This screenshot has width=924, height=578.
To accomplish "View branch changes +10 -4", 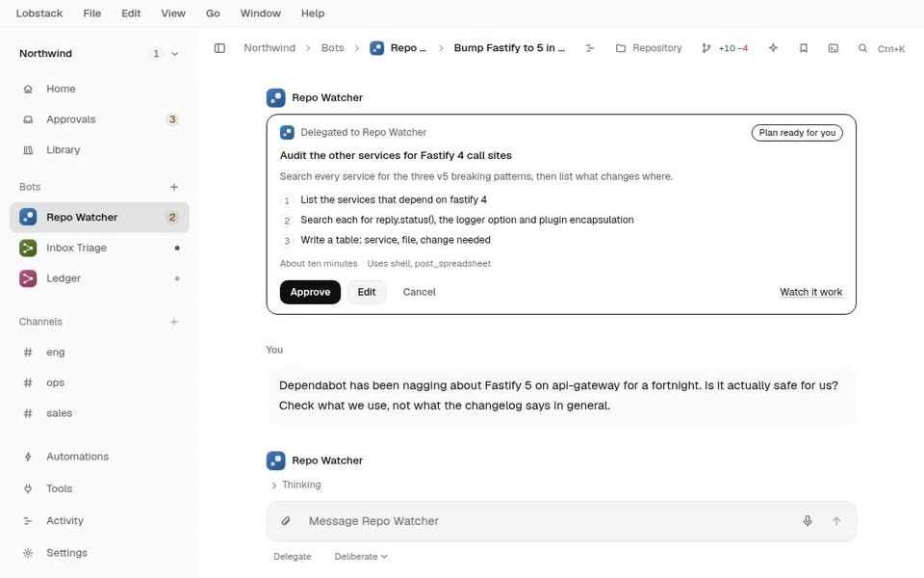I will (725, 48).
